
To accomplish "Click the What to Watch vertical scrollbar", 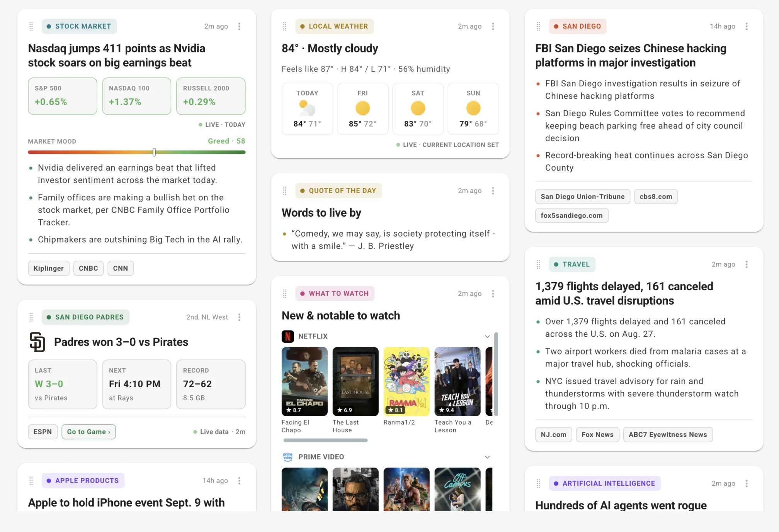I will [496, 374].
